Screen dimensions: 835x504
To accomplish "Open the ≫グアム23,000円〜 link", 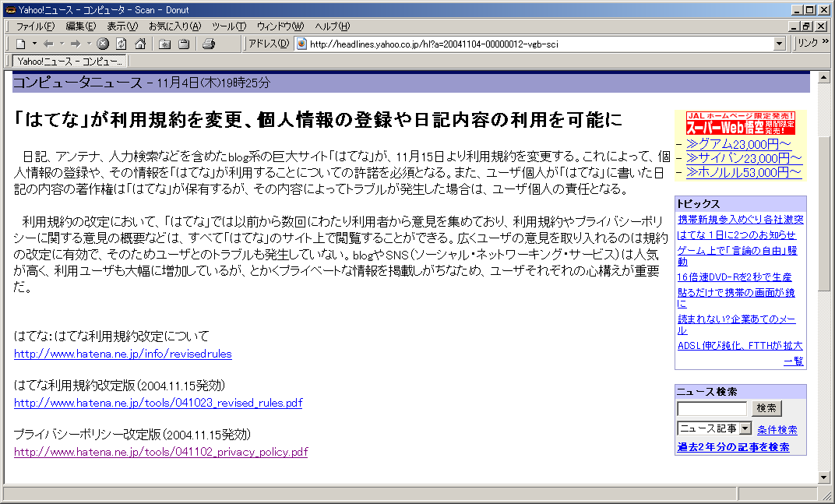I will pyautogui.click(x=738, y=144).
